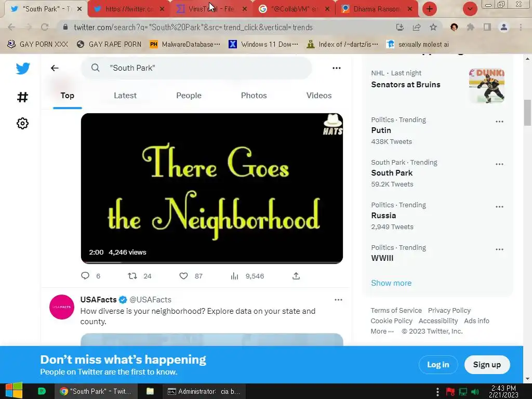Open File Explorer from taskbar

pos(150,391)
